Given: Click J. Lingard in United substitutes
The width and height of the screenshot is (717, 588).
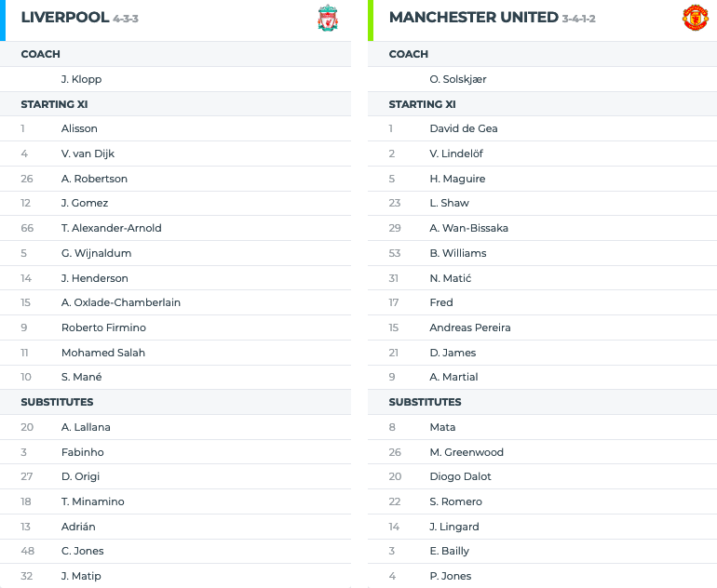Looking at the screenshot, I should [x=454, y=527].
